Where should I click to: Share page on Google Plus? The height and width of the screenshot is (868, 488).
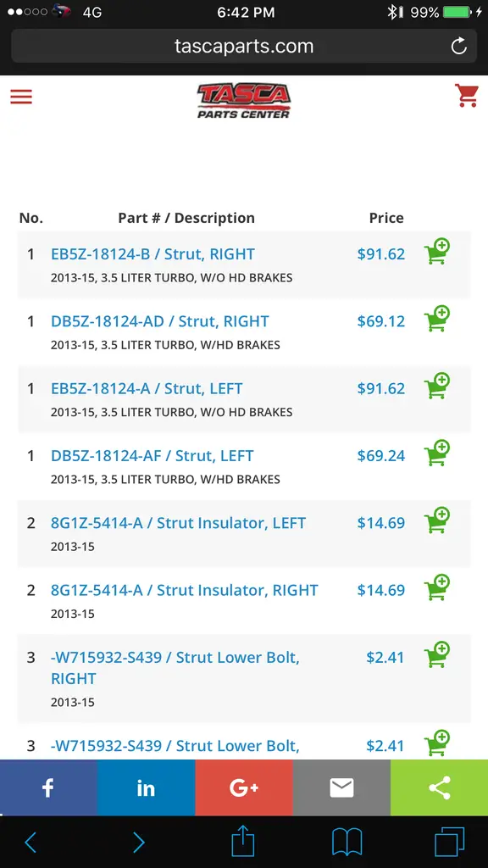click(x=244, y=787)
